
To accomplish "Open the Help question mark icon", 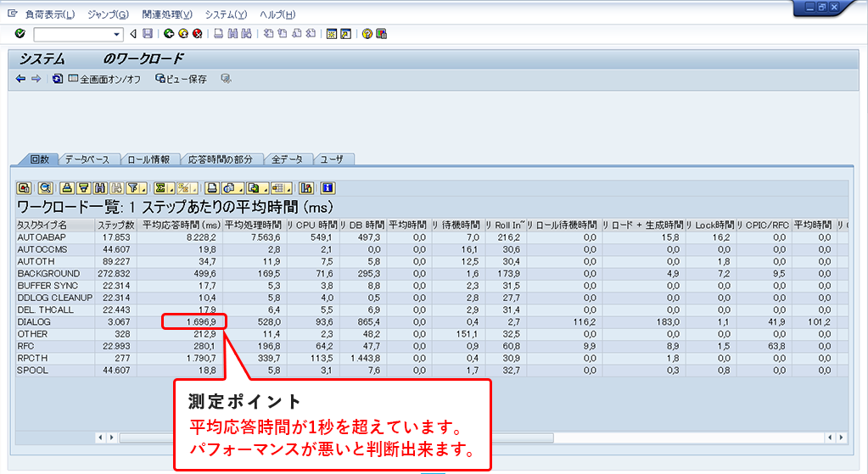I will pyautogui.click(x=367, y=34).
